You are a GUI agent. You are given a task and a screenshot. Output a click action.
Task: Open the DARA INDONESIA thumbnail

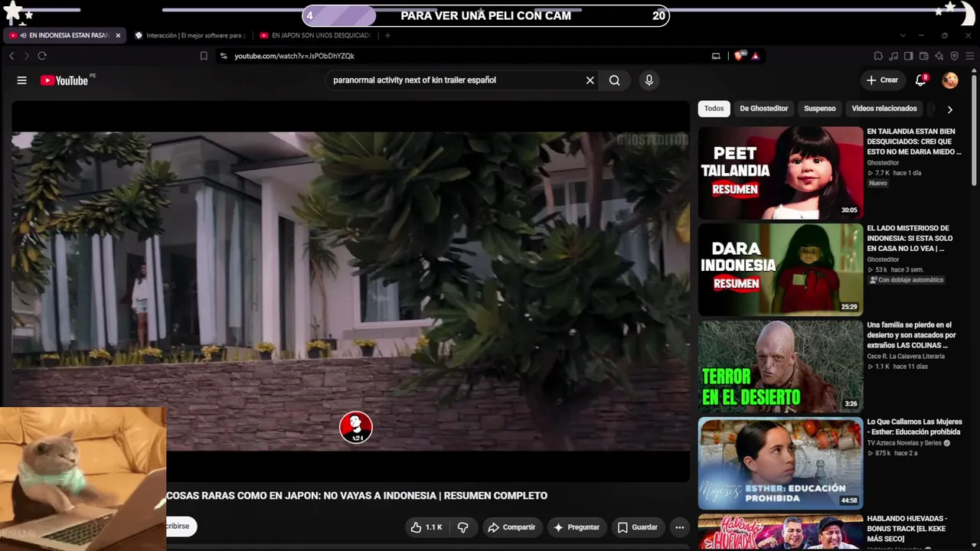(780, 269)
